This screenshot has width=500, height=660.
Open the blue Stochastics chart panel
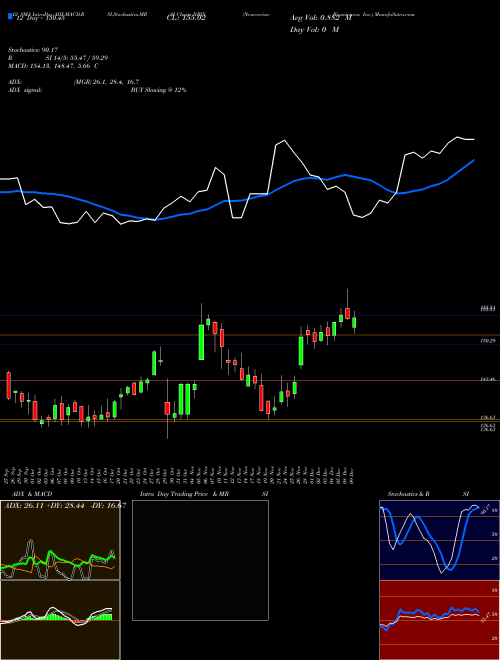coord(439,540)
